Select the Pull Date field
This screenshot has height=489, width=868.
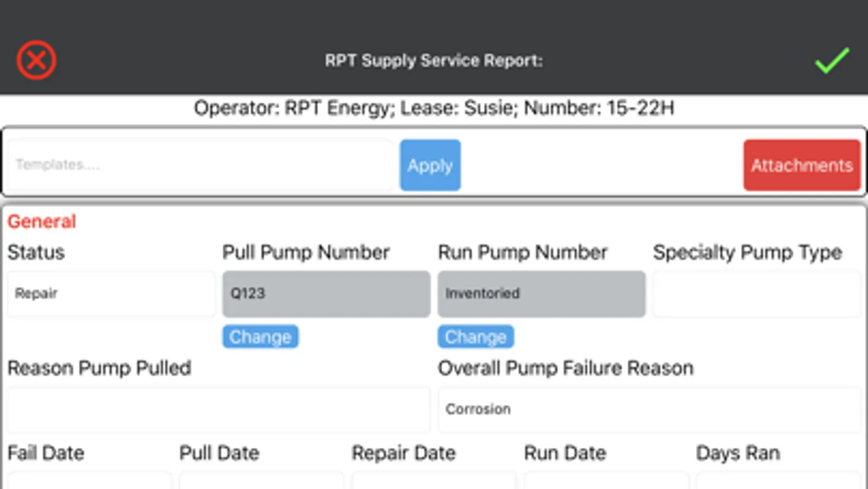261,480
